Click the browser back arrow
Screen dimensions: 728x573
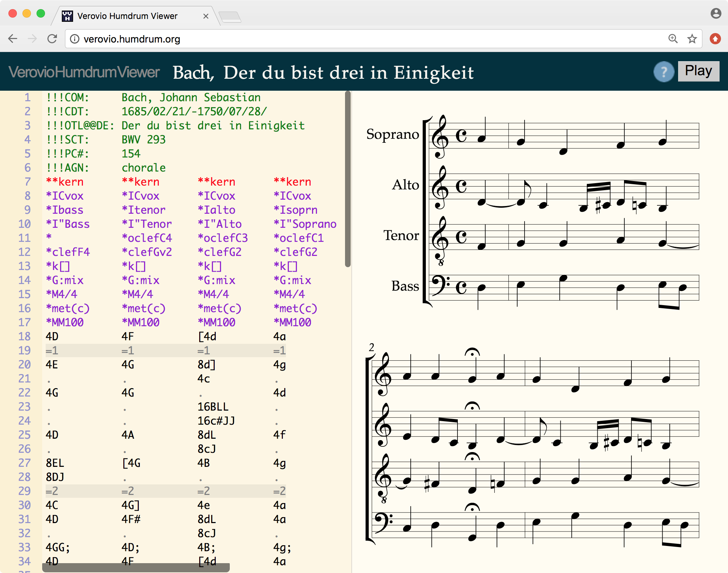pyautogui.click(x=13, y=39)
